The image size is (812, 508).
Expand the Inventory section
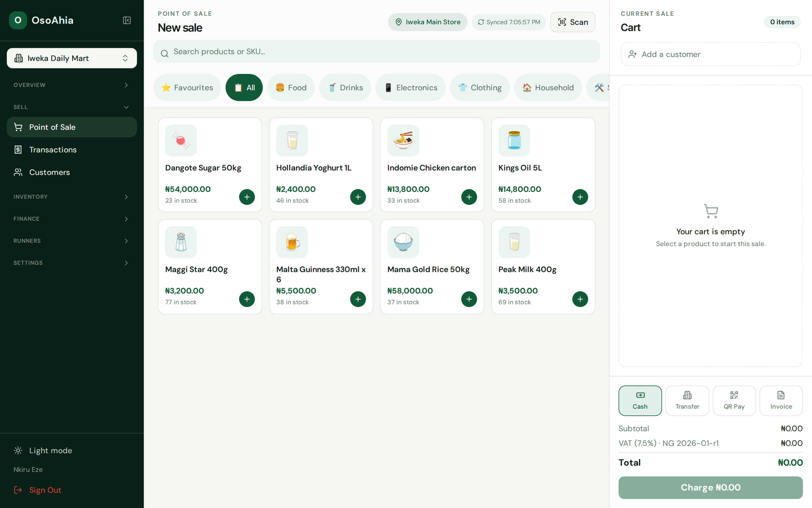pos(72,197)
